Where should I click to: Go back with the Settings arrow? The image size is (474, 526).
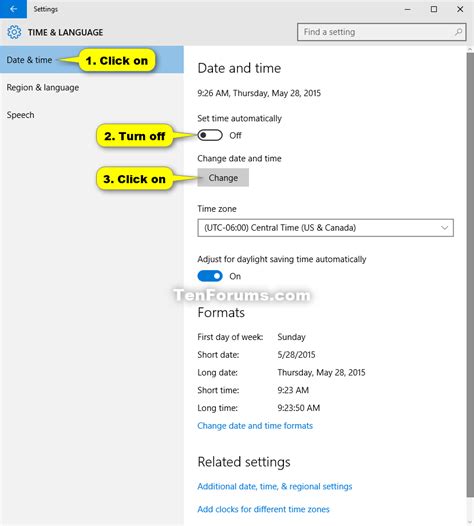click(x=13, y=9)
